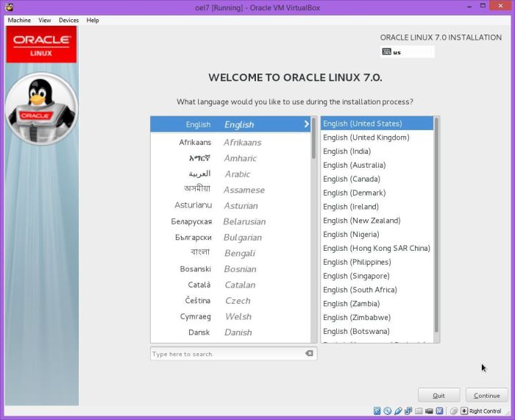Click the optical disk icon in status bar
Image resolution: width=515 pixels, height=420 pixels.
[x=388, y=411]
